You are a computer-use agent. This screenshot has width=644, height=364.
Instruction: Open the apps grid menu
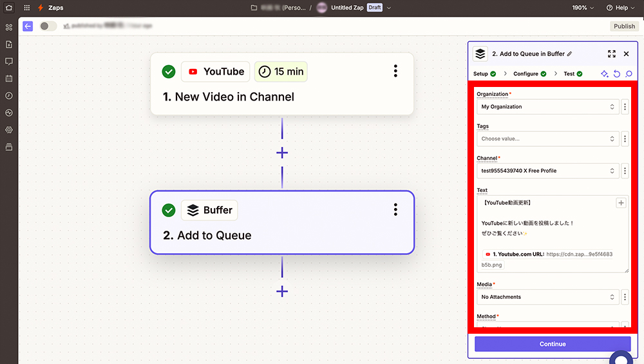tap(26, 7)
